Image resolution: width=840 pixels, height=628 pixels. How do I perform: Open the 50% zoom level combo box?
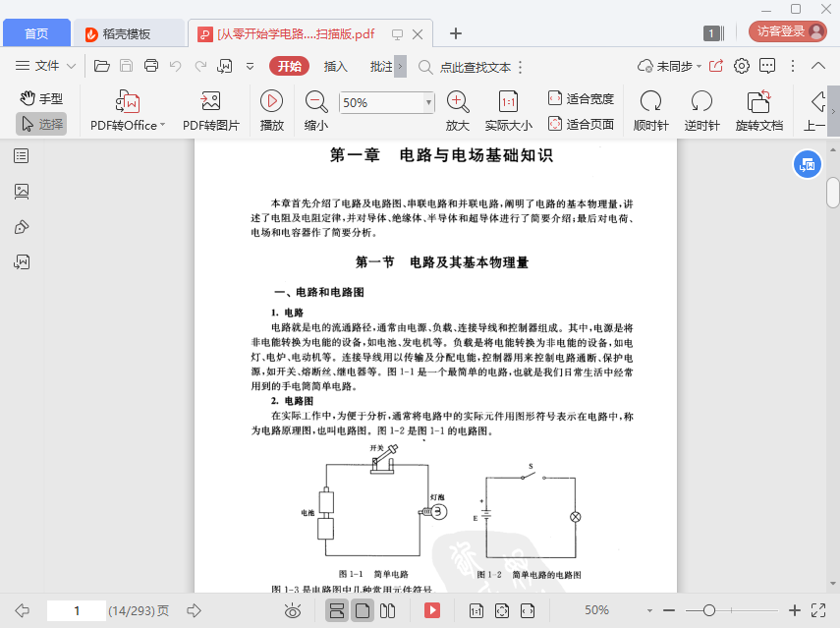click(x=386, y=102)
